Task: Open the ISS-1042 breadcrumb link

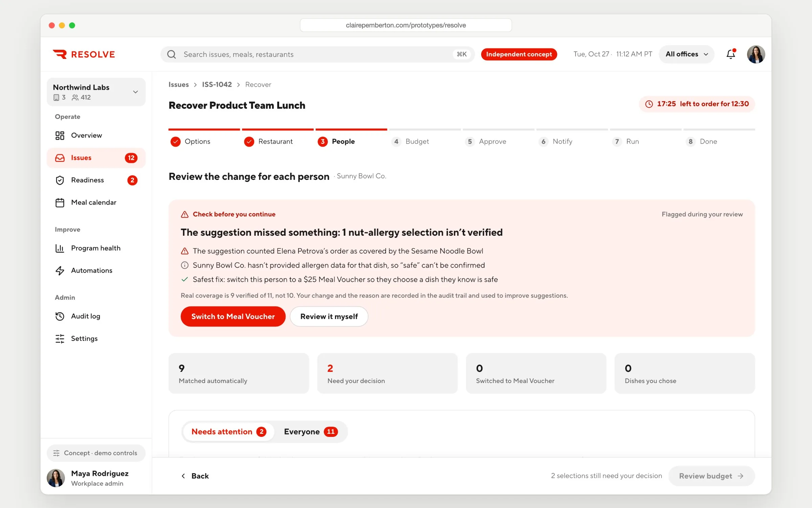Action: point(217,85)
